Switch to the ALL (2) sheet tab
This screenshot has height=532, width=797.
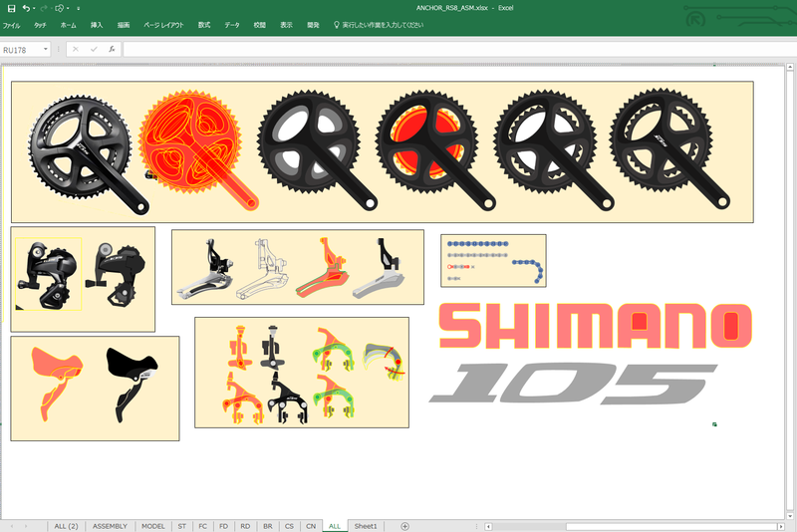pos(66,526)
